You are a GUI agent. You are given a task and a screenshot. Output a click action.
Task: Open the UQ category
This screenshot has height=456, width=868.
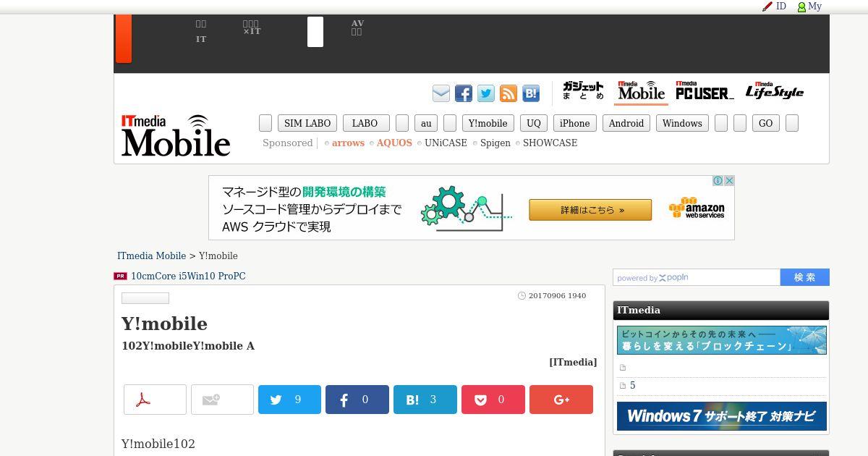tap(534, 123)
